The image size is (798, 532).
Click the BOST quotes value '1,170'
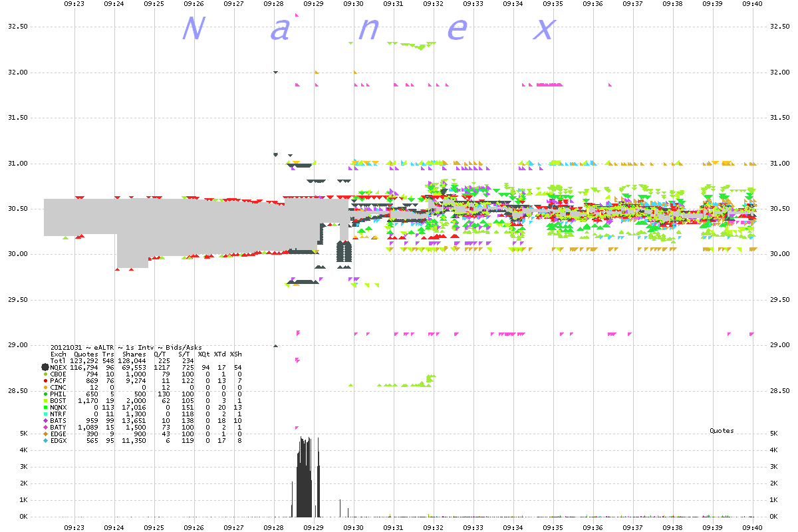click(88, 401)
